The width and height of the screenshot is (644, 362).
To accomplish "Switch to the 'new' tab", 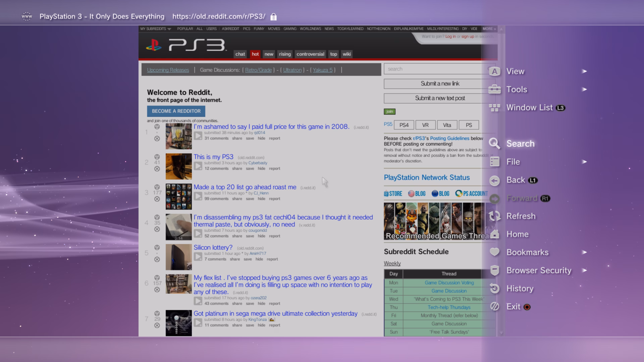I will tap(269, 54).
